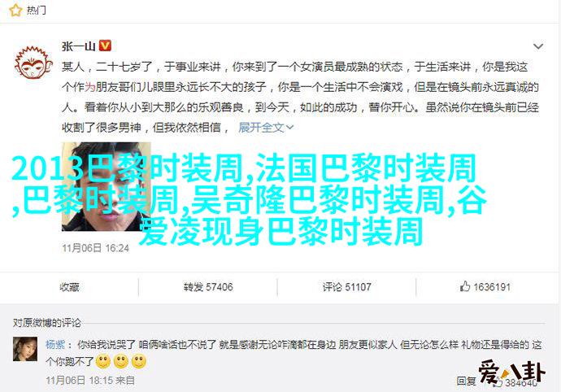Click the 杨紫 username in comment

55,345
